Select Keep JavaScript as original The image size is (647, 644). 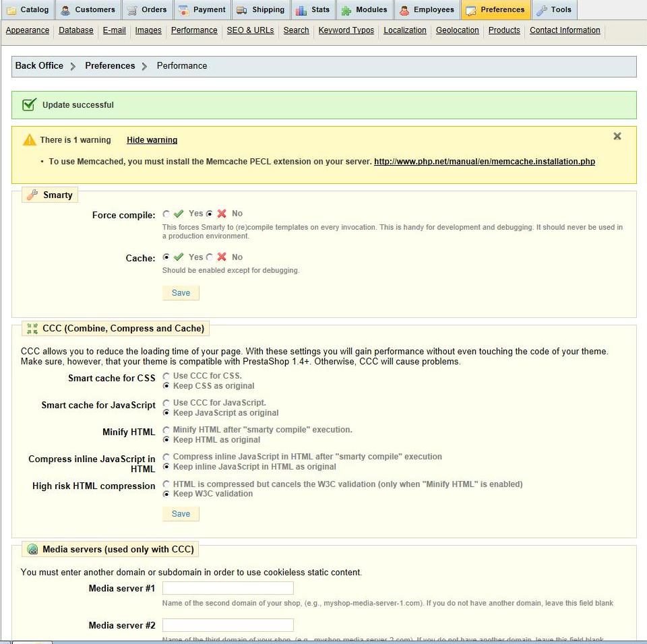pyautogui.click(x=166, y=412)
